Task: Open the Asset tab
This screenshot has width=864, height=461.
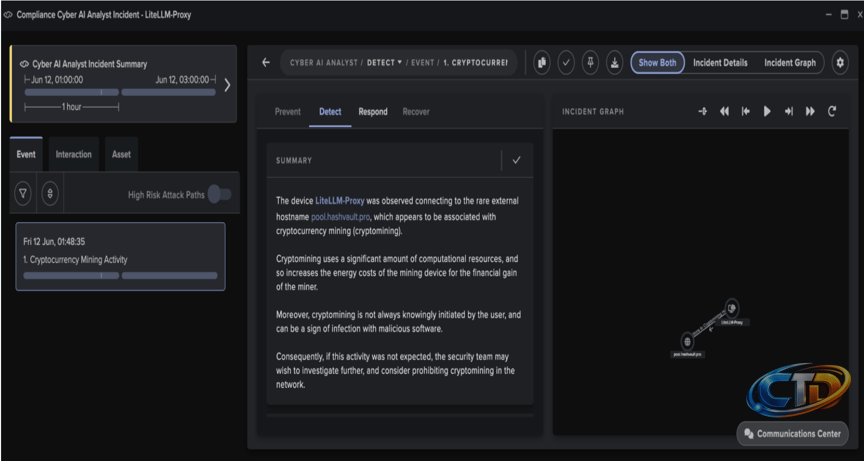Action: pyautogui.click(x=121, y=154)
